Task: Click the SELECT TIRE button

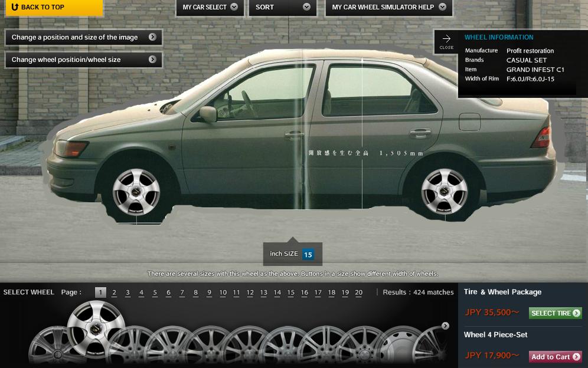Action: (x=555, y=313)
